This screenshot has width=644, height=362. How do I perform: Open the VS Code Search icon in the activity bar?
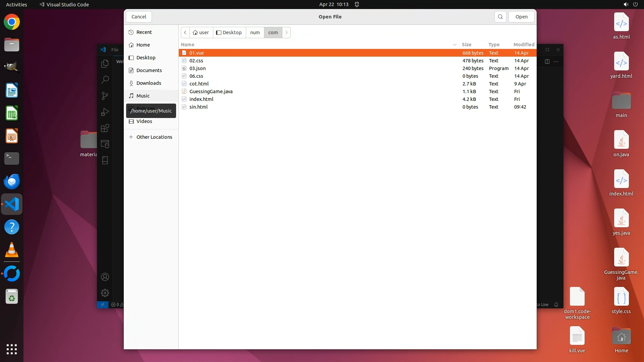click(105, 80)
